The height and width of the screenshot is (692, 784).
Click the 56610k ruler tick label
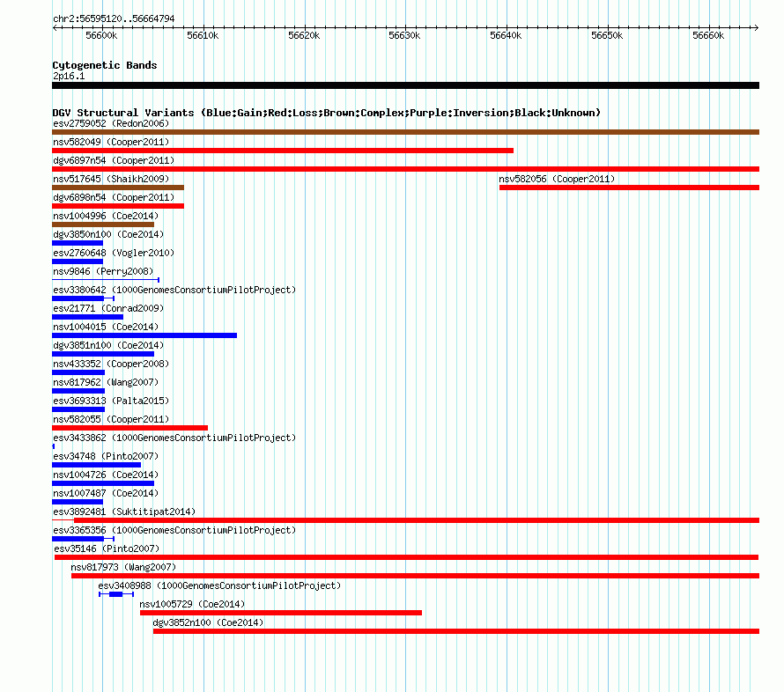point(203,35)
